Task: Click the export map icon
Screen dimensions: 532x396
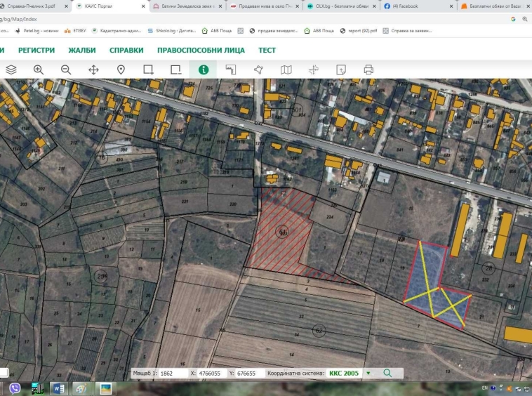Action: point(341,70)
